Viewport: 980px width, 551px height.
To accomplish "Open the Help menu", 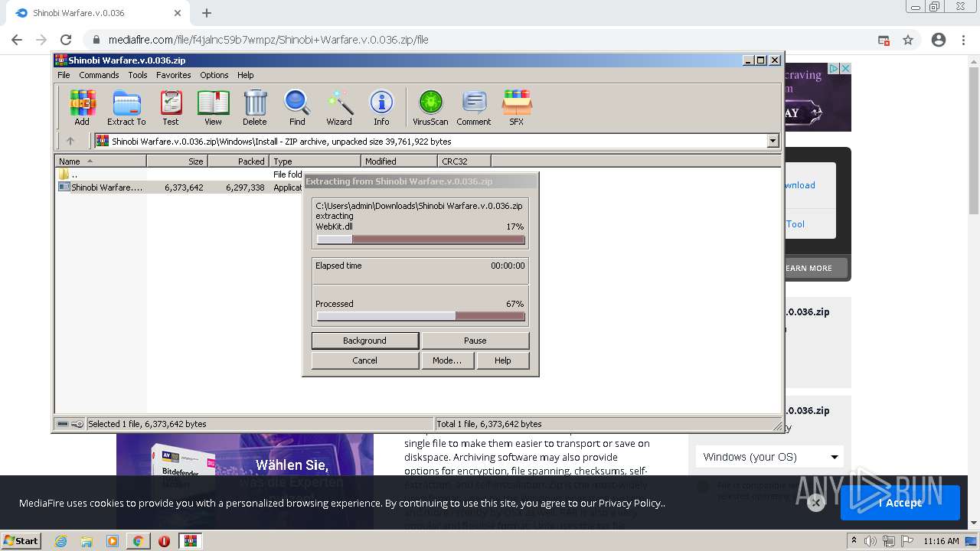I will coord(245,75).
